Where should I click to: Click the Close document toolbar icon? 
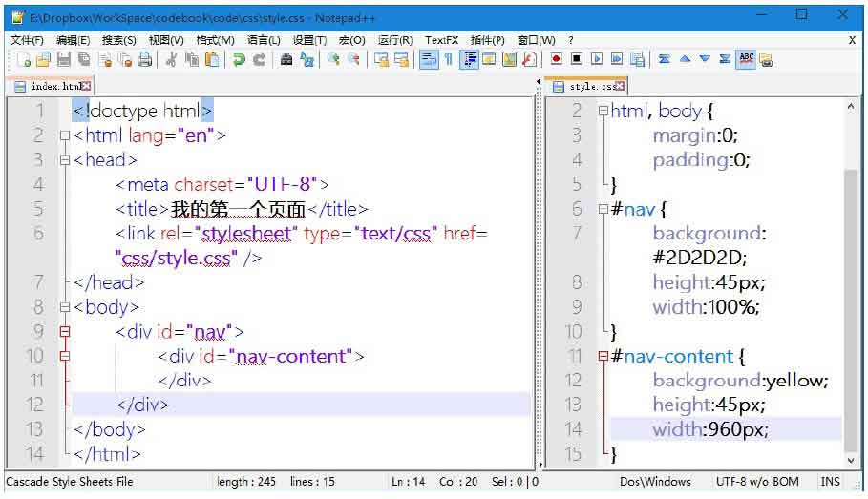105,59
